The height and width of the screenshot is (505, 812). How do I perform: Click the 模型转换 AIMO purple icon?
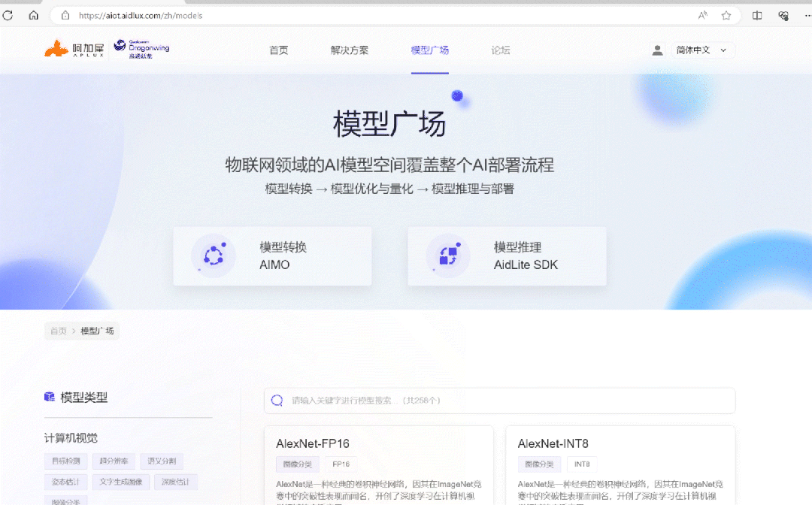click(214, 256)
